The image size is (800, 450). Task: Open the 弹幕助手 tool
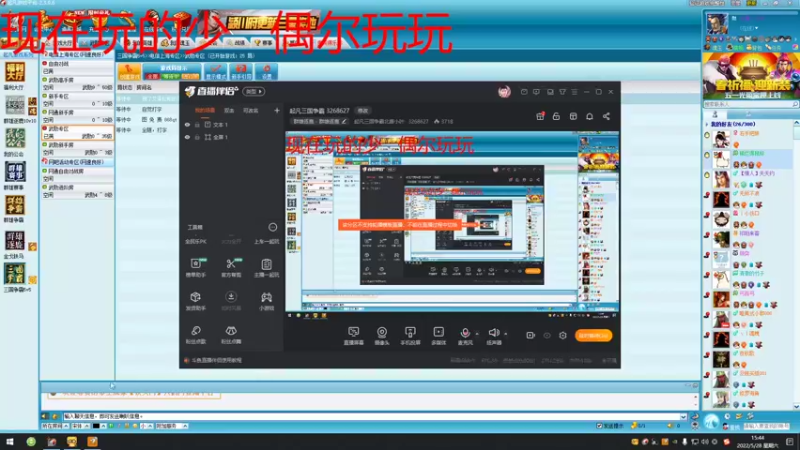pos(196,267)
